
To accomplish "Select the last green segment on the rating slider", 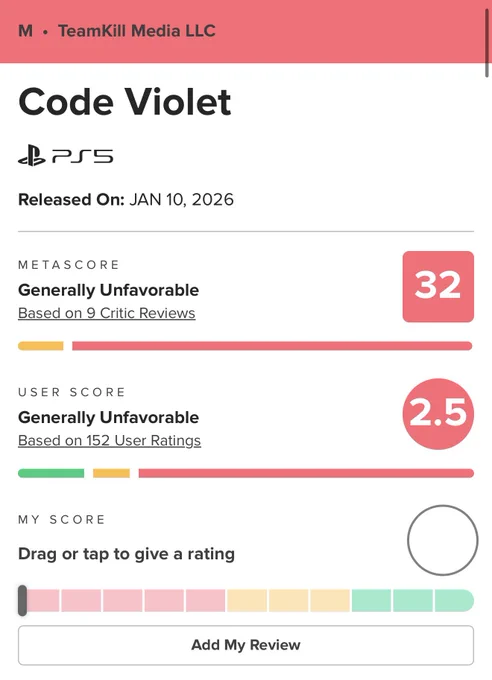I will point(454,601).
